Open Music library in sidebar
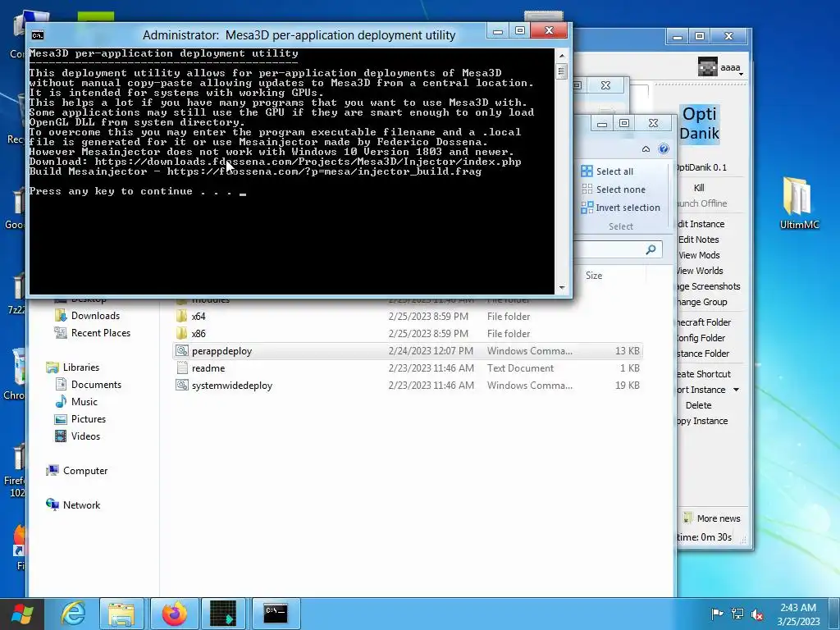The height and width of the screenshot is (630, 840). 84,401
